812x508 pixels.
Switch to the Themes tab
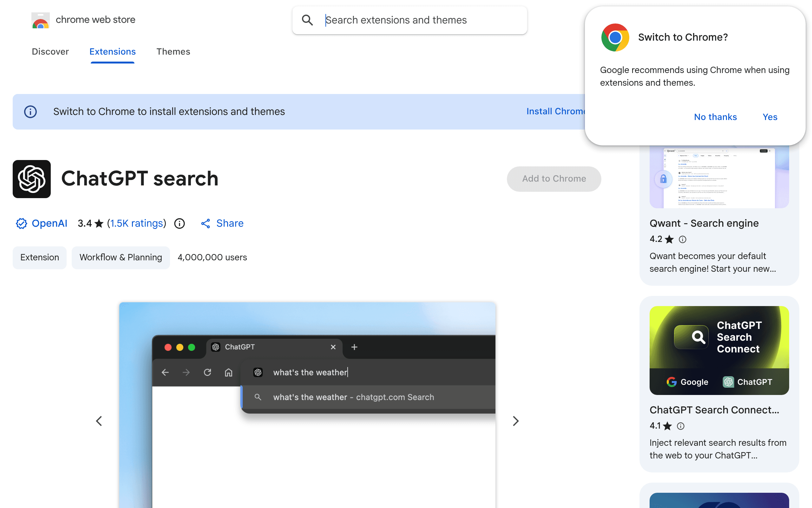[x=173, y=51]
